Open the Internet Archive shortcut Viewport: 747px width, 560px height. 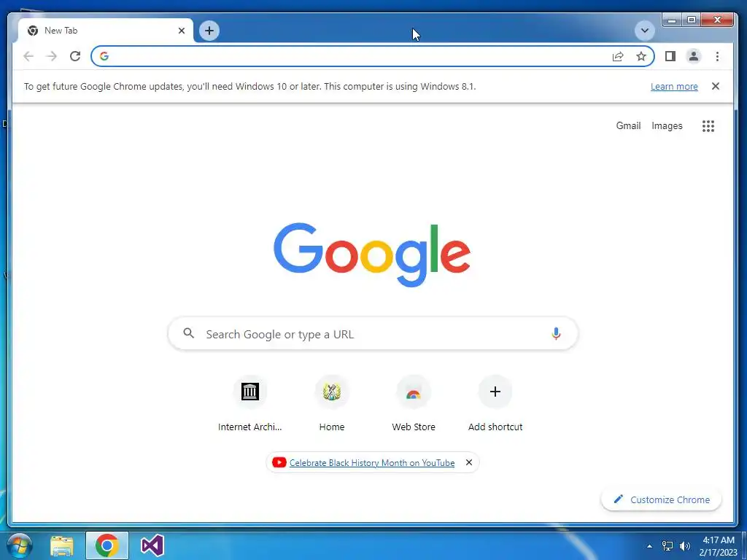249,404
